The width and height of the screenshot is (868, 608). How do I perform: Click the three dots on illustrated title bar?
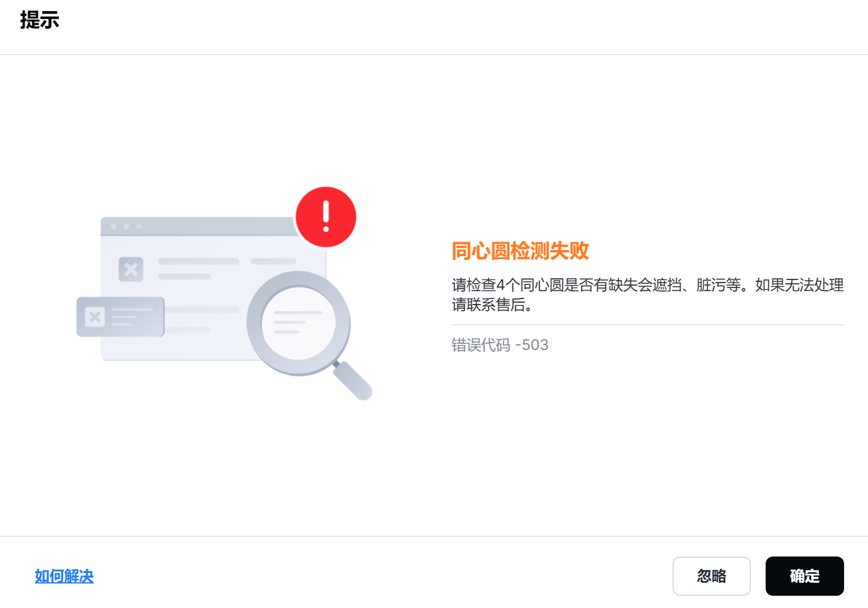point(126,227)
